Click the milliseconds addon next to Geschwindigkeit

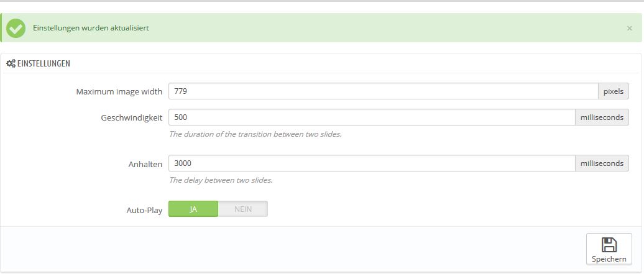(x=601, y=117)
